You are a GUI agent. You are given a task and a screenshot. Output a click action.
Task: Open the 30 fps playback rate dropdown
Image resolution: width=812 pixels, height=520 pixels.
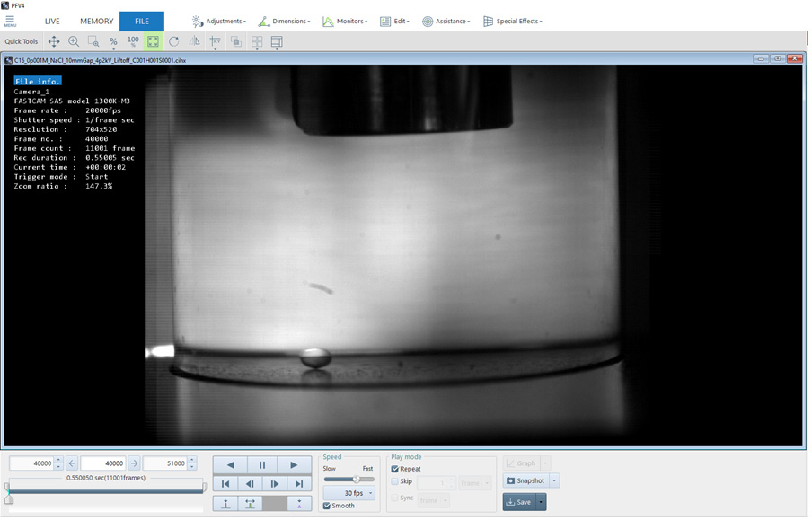pos(370,493)
